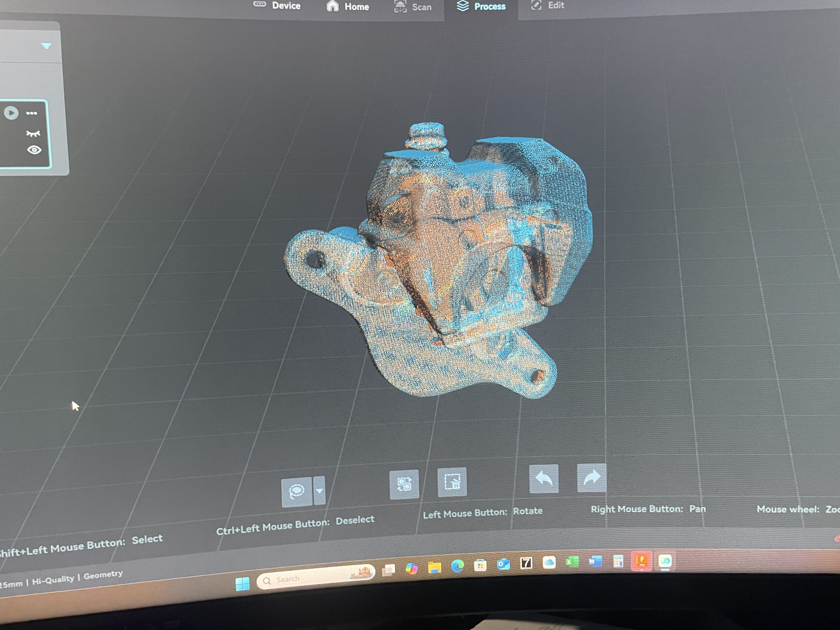Launch Excel from the taskbar
The height and width of the screenshot is (630, 840).
tap(572, 562)
